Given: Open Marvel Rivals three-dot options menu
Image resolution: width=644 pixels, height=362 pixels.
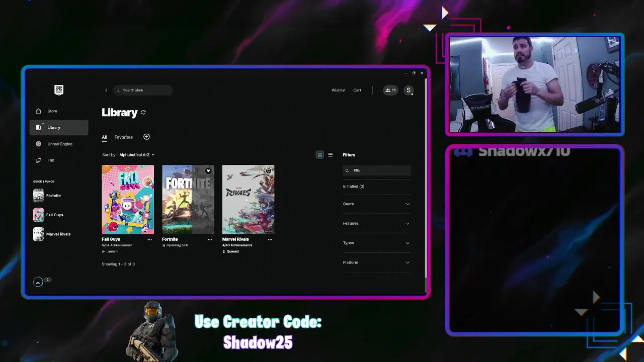Looking at the screenshot, I should point(270,240).
